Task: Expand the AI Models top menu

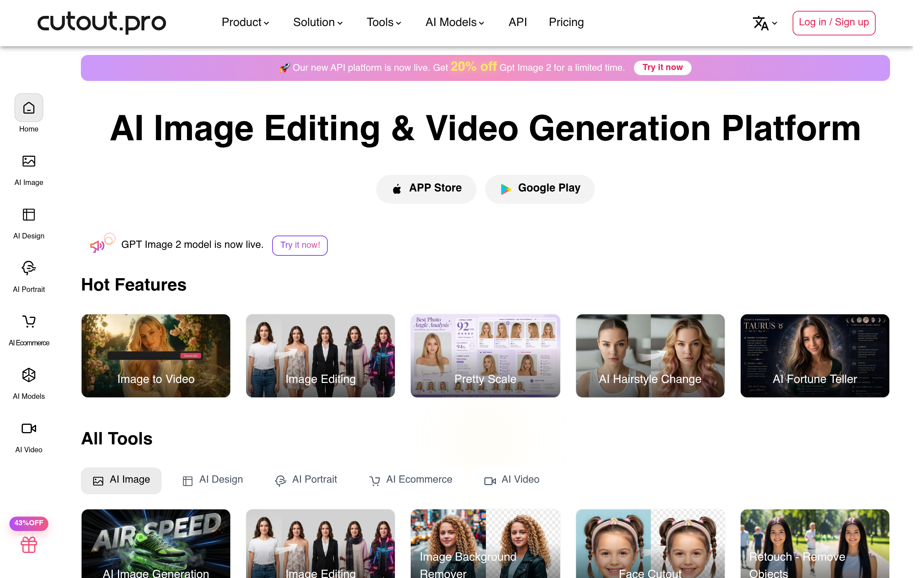Action: pyautogui.click(x=454, y=22)
